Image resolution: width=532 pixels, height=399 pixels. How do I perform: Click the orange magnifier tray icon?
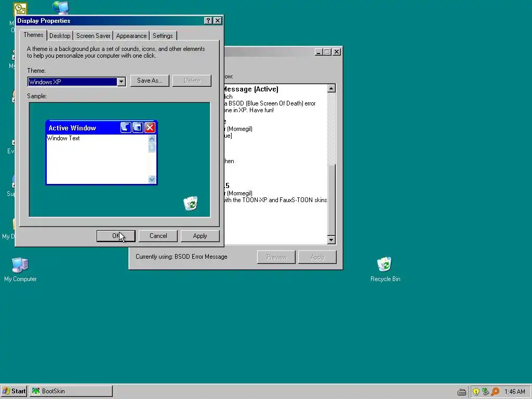[495, 392]
